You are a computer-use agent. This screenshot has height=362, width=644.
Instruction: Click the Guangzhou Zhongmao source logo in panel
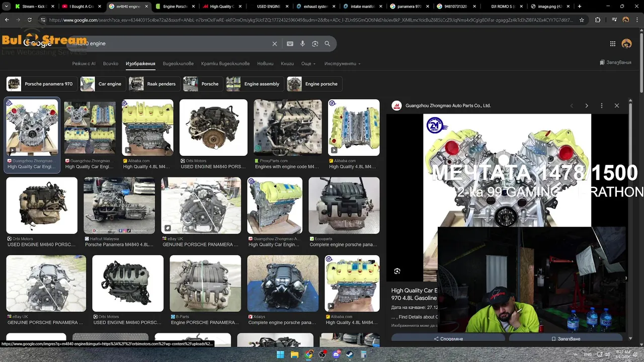[397, 106]
